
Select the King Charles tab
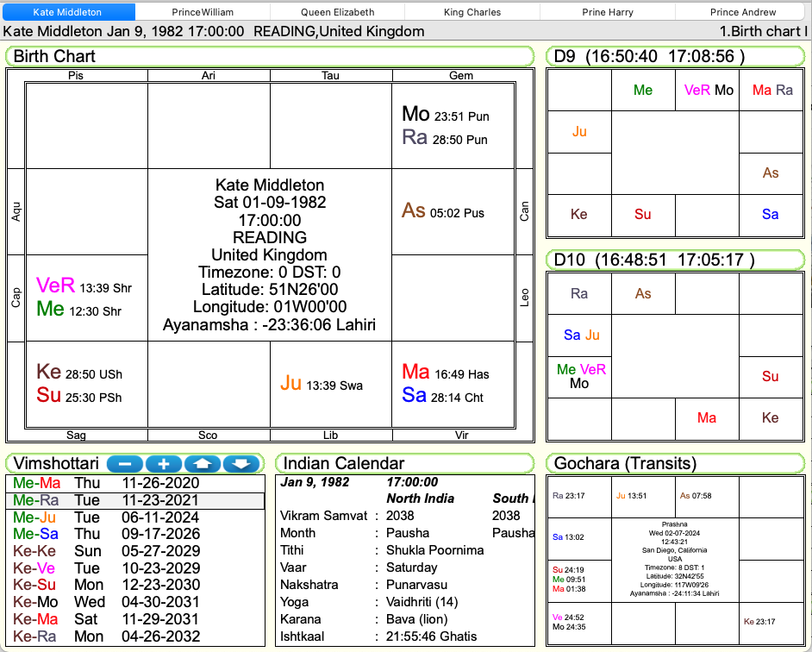tap(472, 12)
